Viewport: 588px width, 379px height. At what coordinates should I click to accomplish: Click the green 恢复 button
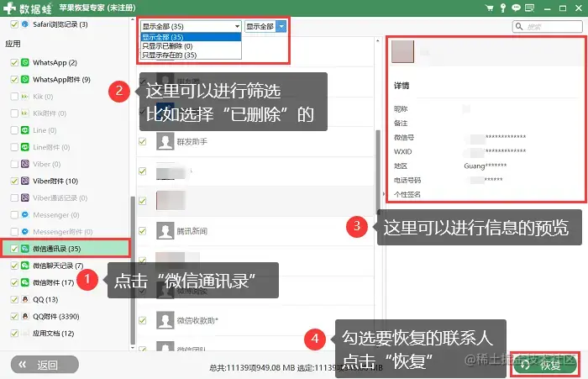(x=544, y=365)
